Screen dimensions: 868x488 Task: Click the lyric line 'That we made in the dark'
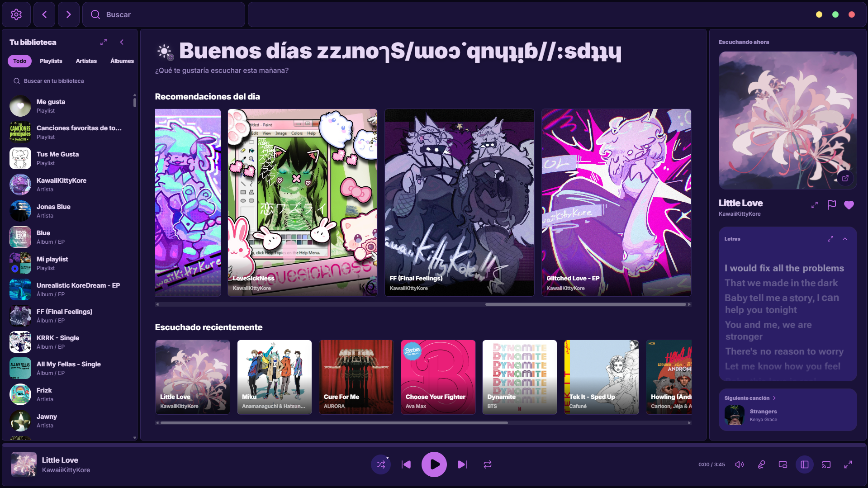(781, 283)
